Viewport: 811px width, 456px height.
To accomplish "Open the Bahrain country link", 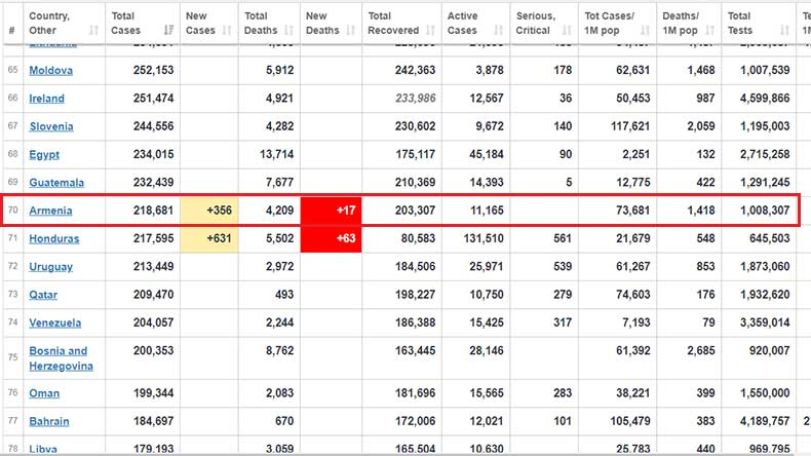I will pos(49,421).
